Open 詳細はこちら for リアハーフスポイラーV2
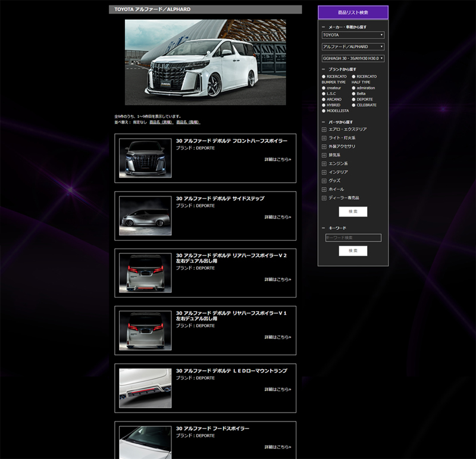 coord(278,279)
